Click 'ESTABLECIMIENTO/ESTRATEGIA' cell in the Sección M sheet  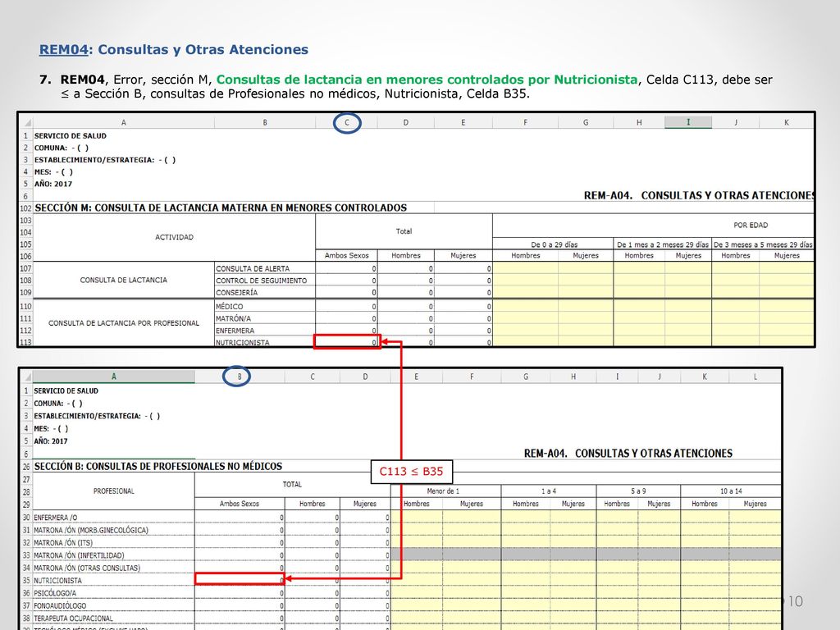(x=105, y=160)
